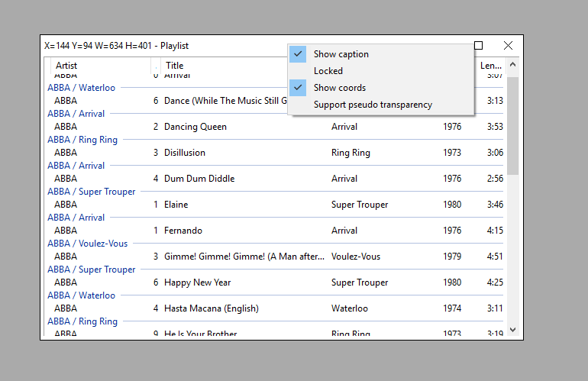Screen dimensions: 588x381
Task: Click ABBA / Ring Ring group above Disillusion
Action: pos(82,140)
